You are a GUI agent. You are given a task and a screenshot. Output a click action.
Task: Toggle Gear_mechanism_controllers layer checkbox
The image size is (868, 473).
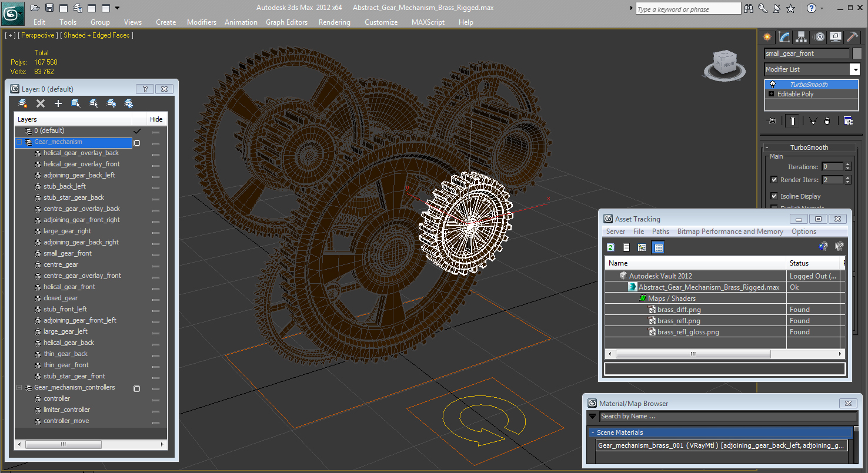(x=137, y=388)
